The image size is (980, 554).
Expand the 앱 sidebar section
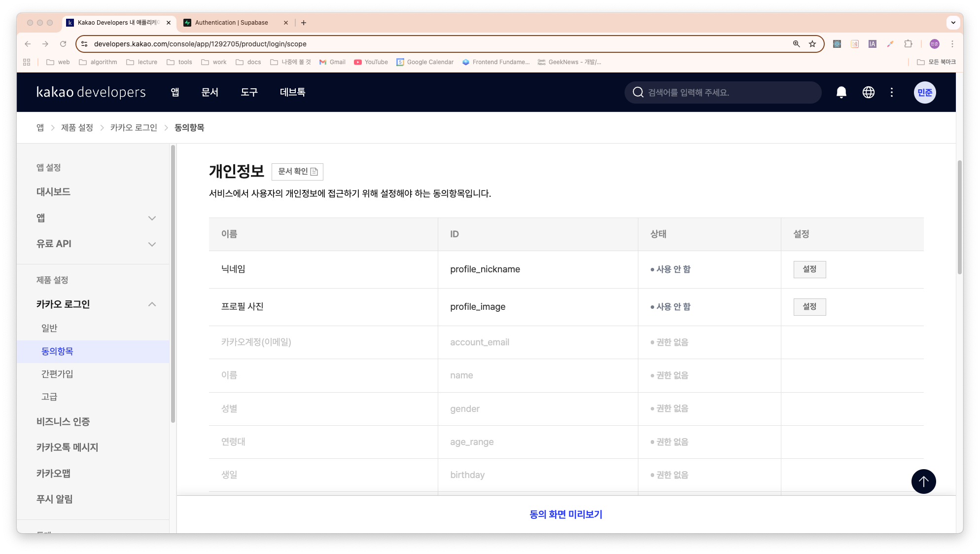click(152, 218)
